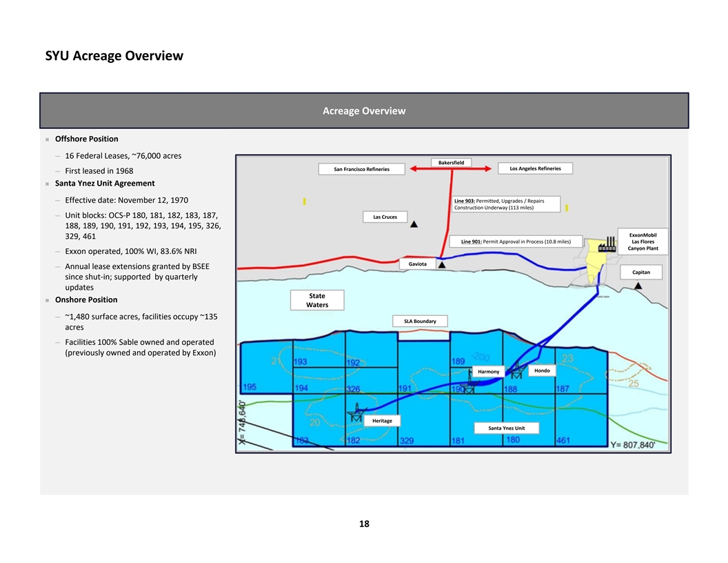Select the Santa Ynez Unit label

(506, 428)
